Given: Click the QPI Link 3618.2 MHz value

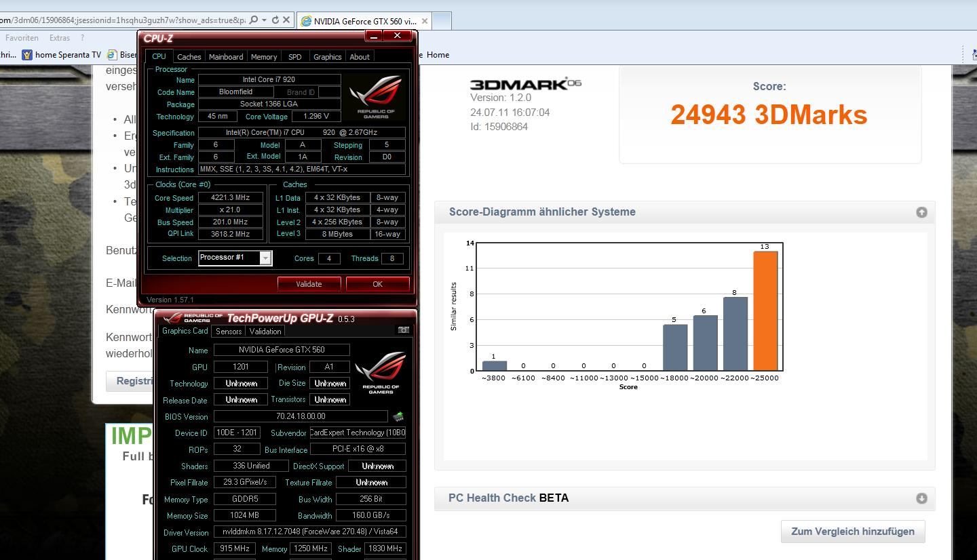Looking at the screenshot, I should pos(231,234).
